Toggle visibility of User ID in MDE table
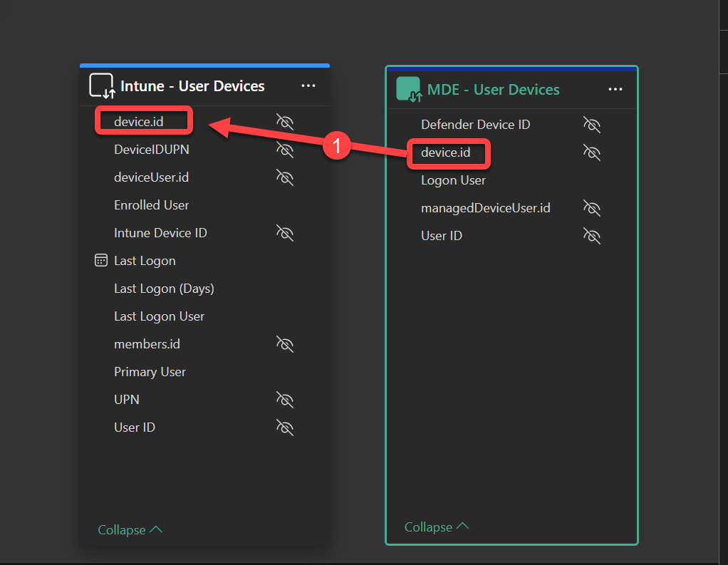Image resolution: width=728 pixels, height=565 pixels. pyautogui.click(x=591, y=236)
